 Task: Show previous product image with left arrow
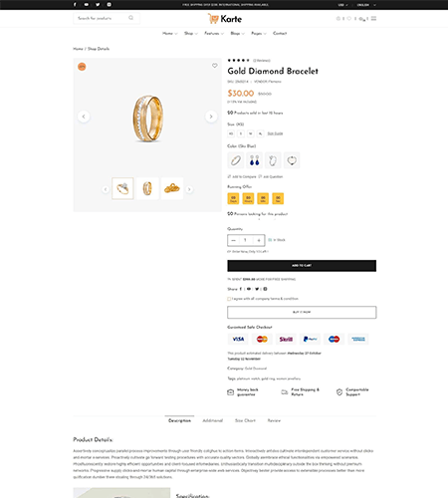point(84,117)
